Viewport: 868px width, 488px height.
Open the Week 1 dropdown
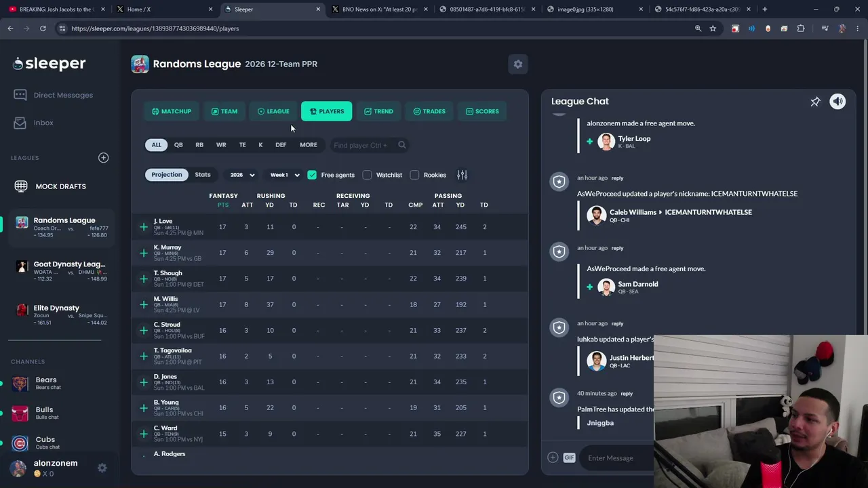pyautogui.click(x=285, y=175)
